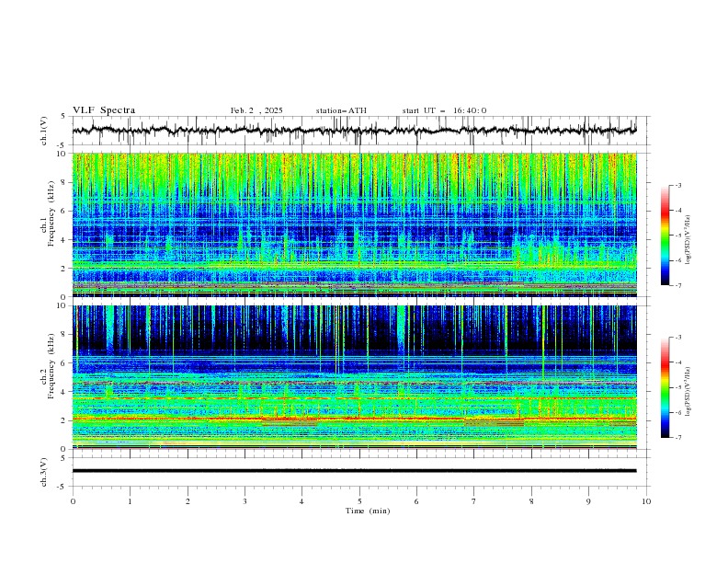Click the ch.2 colorbar "log(PSD)(V²/Hz)" label
The image size is (728, 563).
(688, 391)
